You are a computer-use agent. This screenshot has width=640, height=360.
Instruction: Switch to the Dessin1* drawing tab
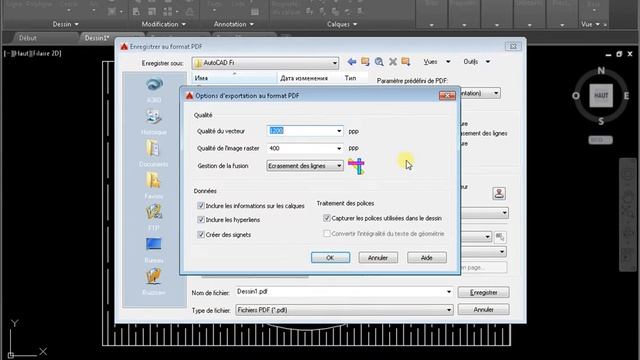pos(96,38)
